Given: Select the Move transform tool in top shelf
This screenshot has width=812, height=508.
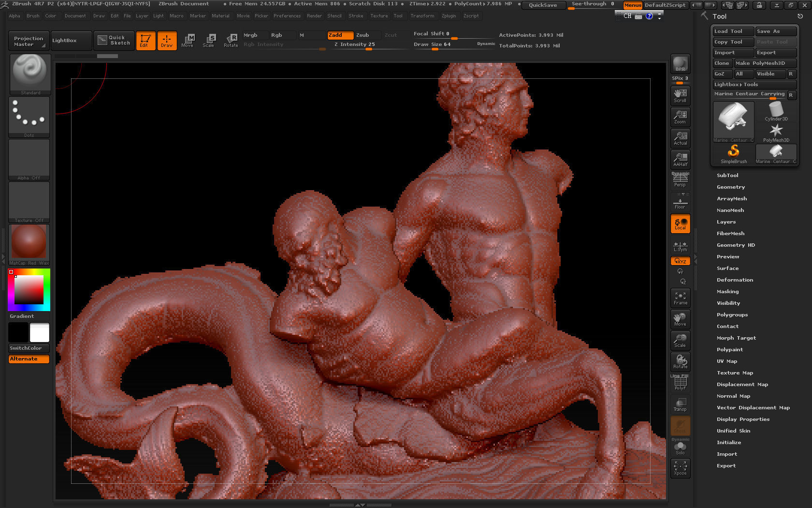Looking at the screenshot, I should 188,41.
